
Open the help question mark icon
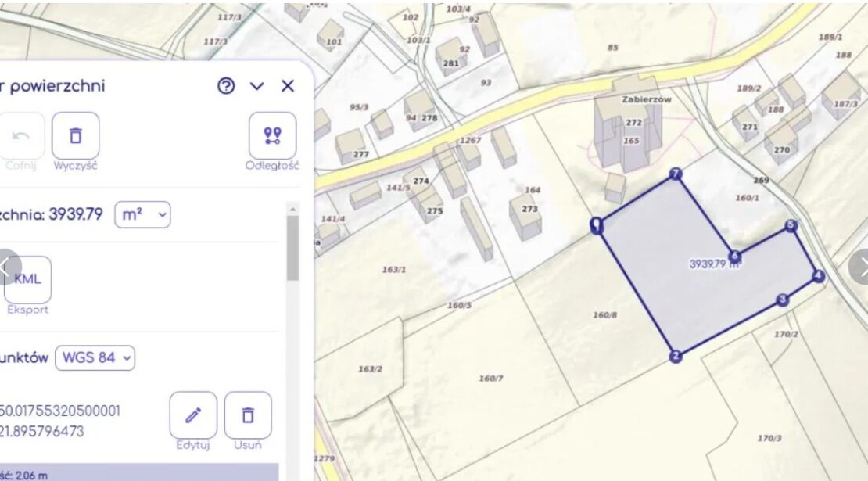click(226, 86)
